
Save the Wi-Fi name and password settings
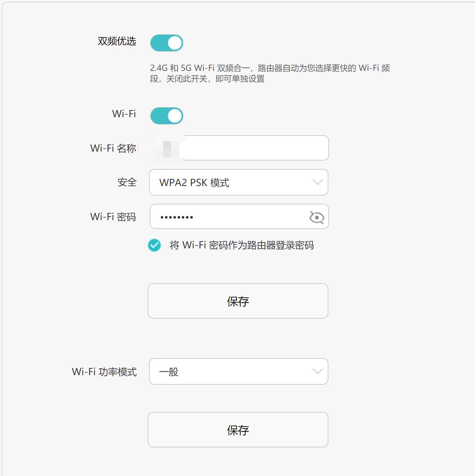coord(238,301)
